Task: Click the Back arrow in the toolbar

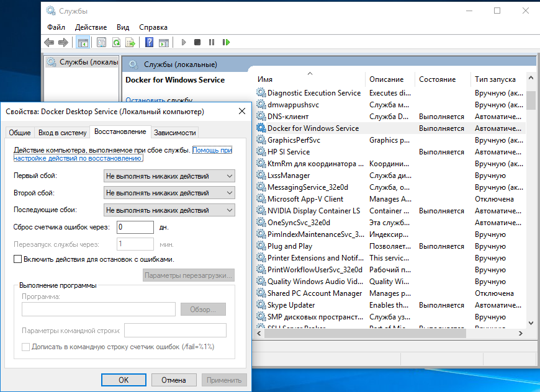Action: [49, 42]
